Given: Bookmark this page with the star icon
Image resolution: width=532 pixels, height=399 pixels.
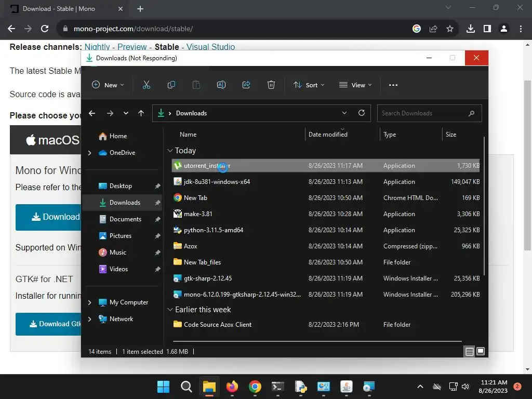Looking at the screenshot, I should point(450,29).
